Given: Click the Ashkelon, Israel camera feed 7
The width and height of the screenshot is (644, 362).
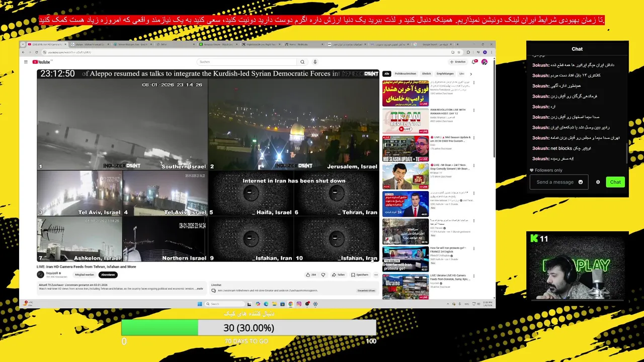Looking at the screenshot, I should pyautogui.click(x=79, y=239).
